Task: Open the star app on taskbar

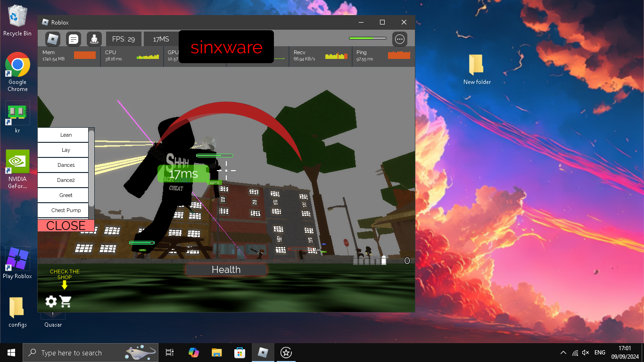Action: tap(286, 353)
